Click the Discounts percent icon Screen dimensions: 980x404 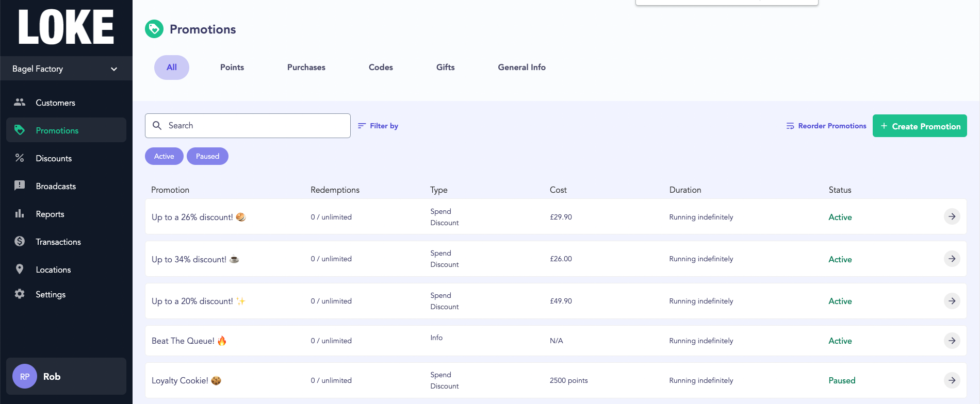tap(20, 158)
